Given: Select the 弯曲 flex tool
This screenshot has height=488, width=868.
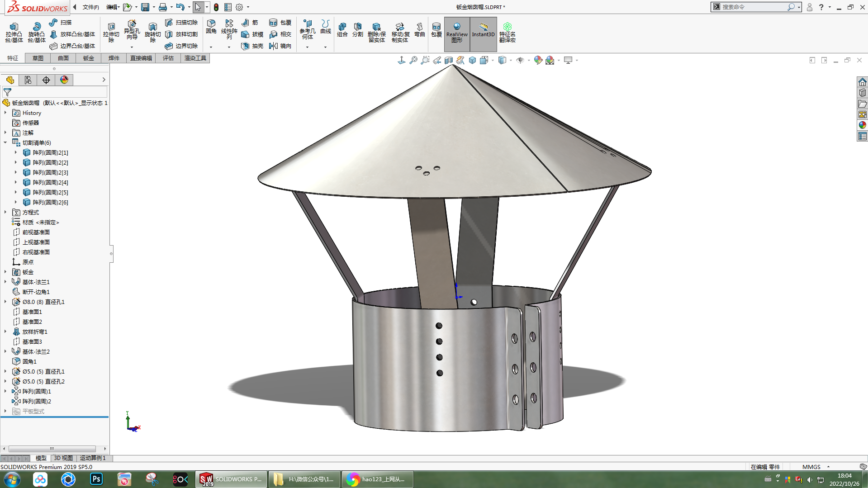Looking at the screenshot, I should pos(420,29).
